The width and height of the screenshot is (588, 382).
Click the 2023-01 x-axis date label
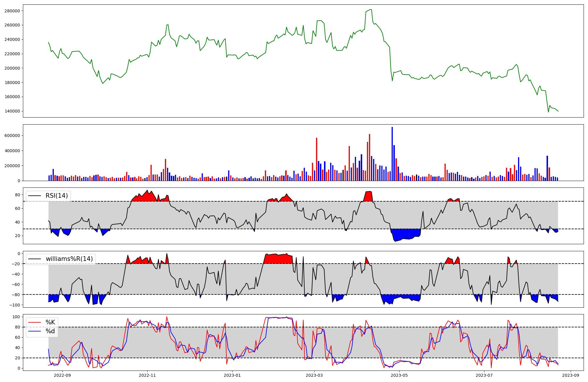pos(232,375)
